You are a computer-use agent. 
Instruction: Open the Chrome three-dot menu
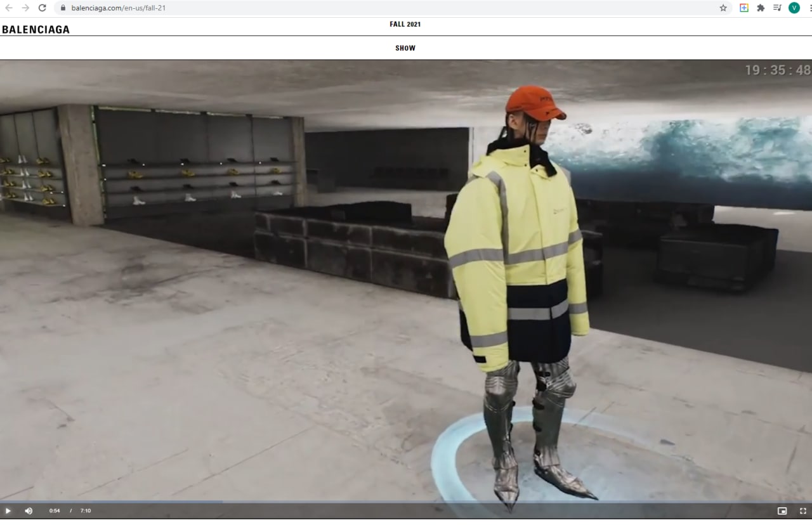tap(809, 8)
